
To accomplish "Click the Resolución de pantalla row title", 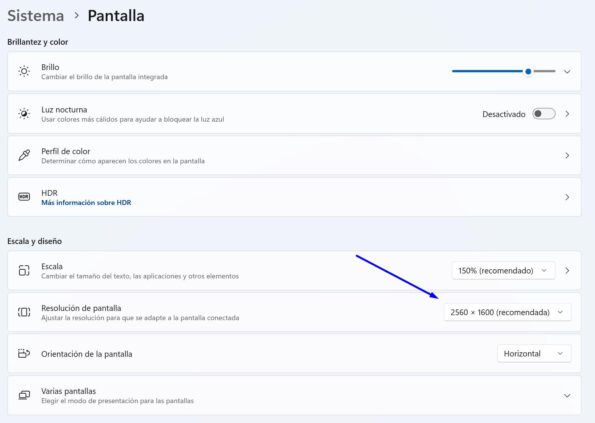I will pos(81,308).
